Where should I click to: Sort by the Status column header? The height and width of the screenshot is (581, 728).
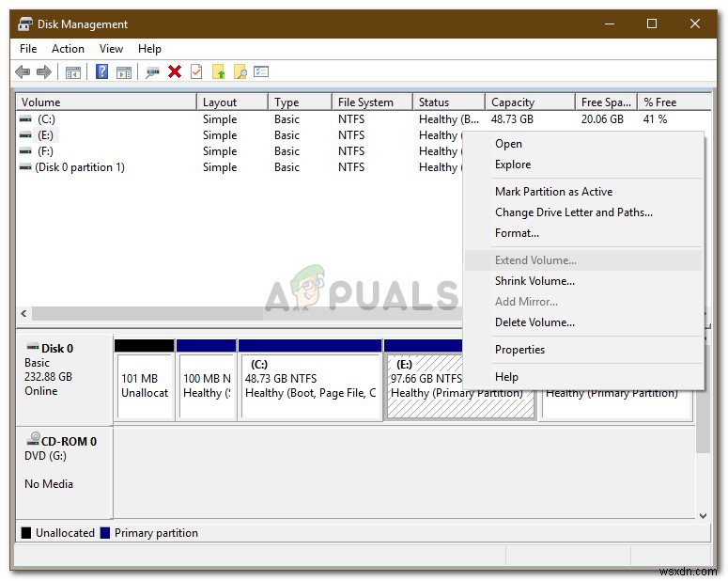point(449,102)
